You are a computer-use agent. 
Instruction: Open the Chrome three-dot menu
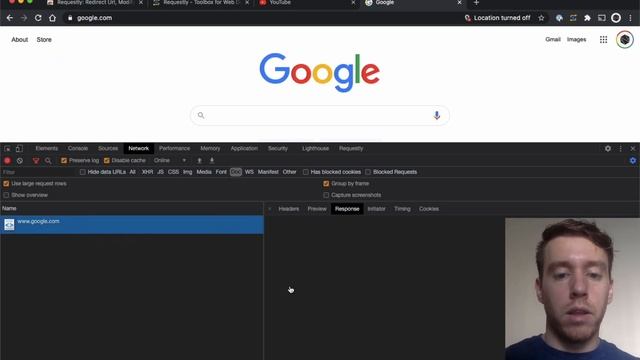click(631, 18)
